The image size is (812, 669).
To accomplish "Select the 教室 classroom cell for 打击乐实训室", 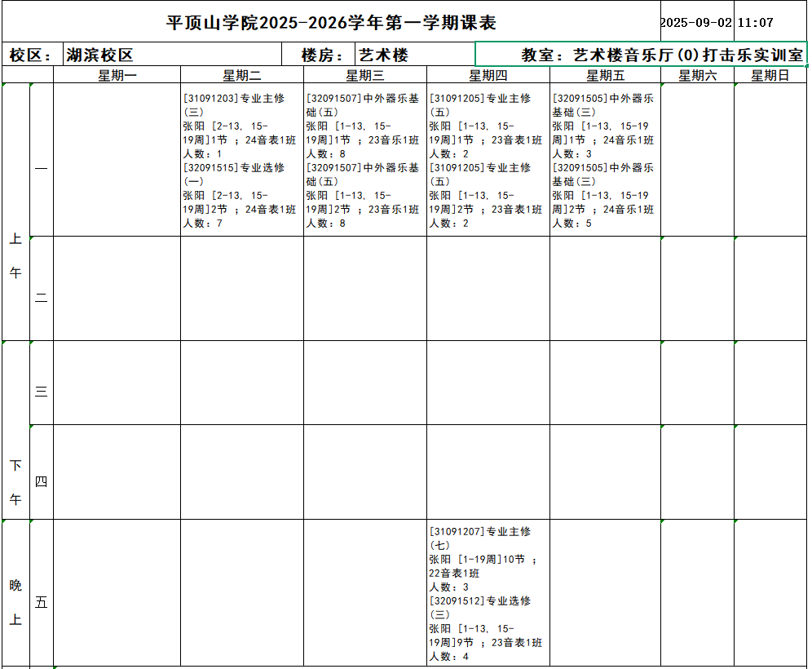I will [641, 55].
